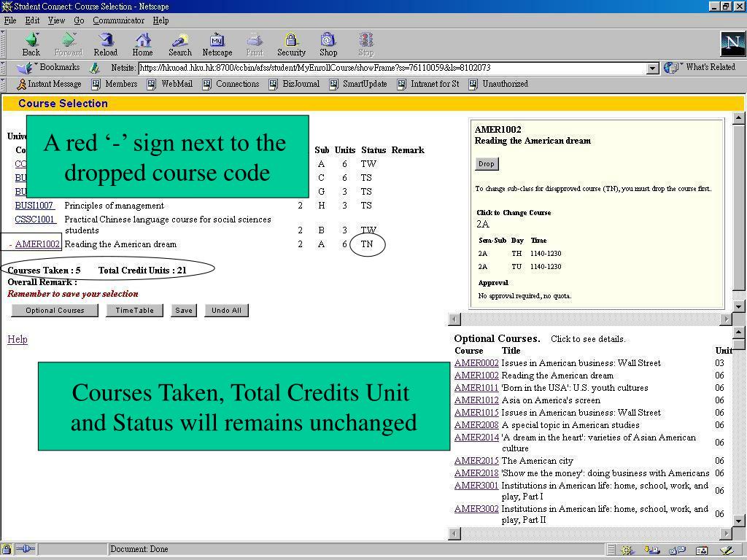Open Unauthorized bookmark in personal toolbar
The width and height of the screenshot is (747, 560).
(x=498, y=84)
